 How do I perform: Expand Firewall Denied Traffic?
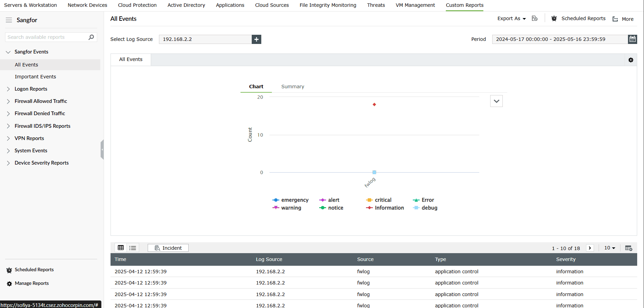coord(8,113)
